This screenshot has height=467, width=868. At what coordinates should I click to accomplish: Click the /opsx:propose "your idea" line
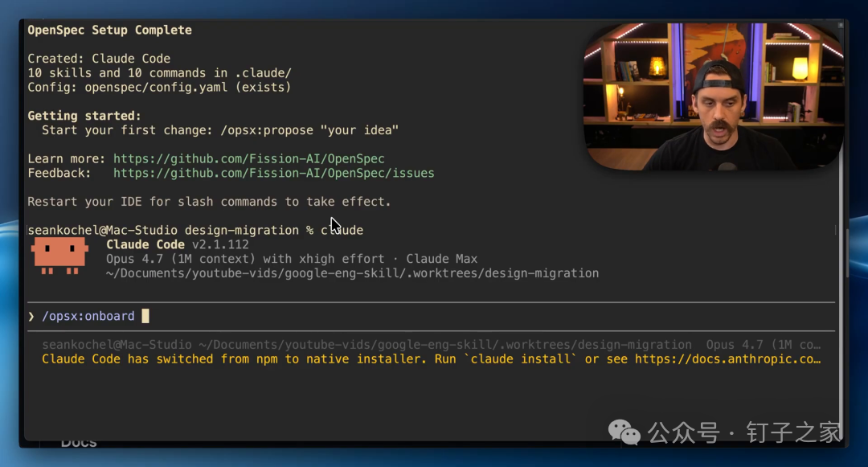[x=220, y=130]
